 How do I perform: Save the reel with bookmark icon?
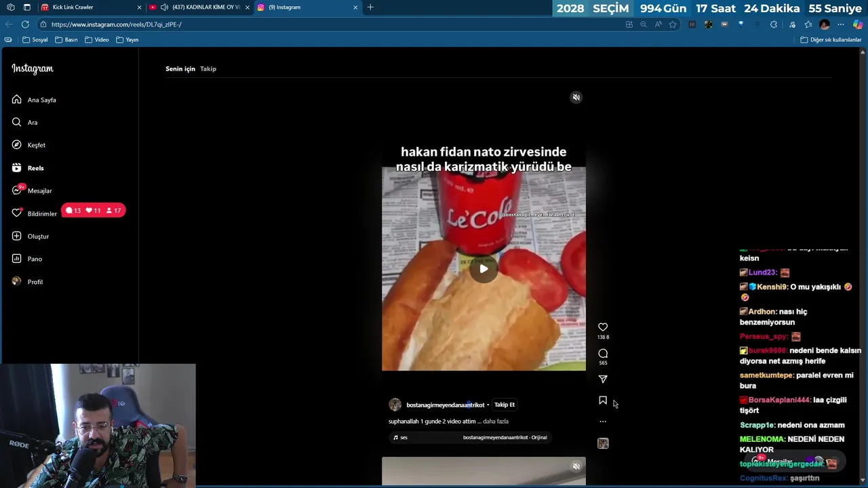(603, 401)
